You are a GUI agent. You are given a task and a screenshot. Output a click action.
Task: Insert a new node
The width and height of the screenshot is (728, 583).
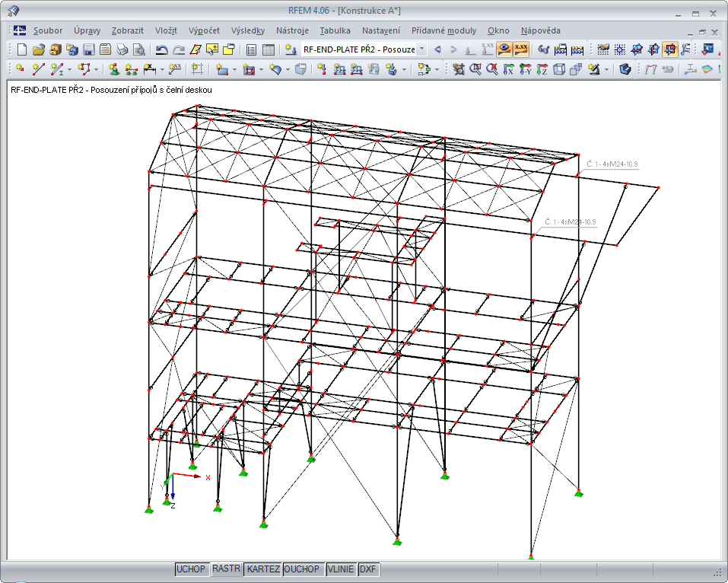pyautogui.click(x=20, y=69)
